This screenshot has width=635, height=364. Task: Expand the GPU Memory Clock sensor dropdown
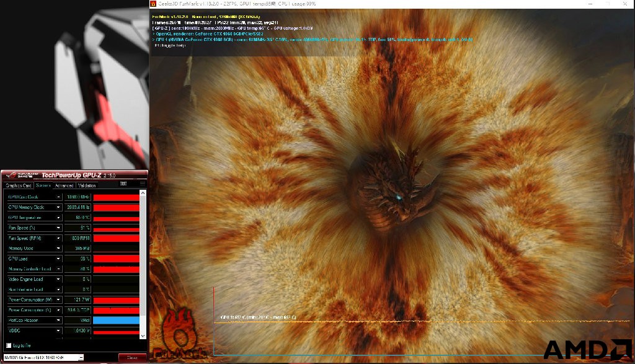point(58,207)
